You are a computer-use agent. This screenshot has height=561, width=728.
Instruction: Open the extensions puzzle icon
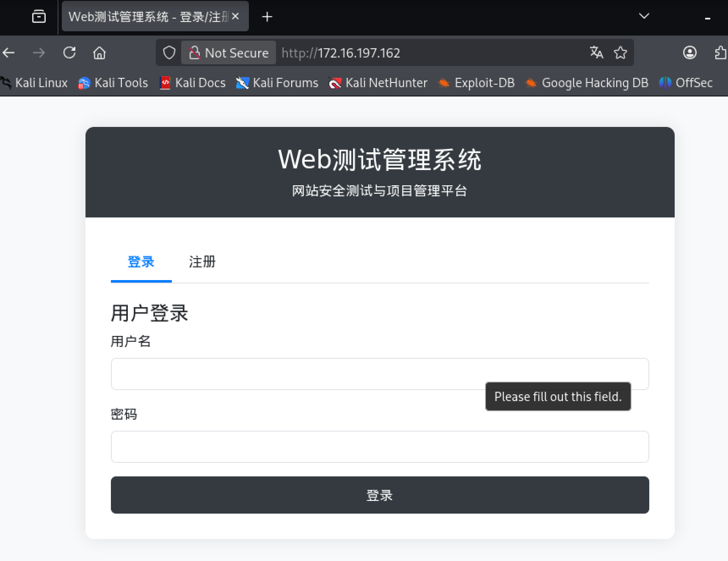click(720, 53)
